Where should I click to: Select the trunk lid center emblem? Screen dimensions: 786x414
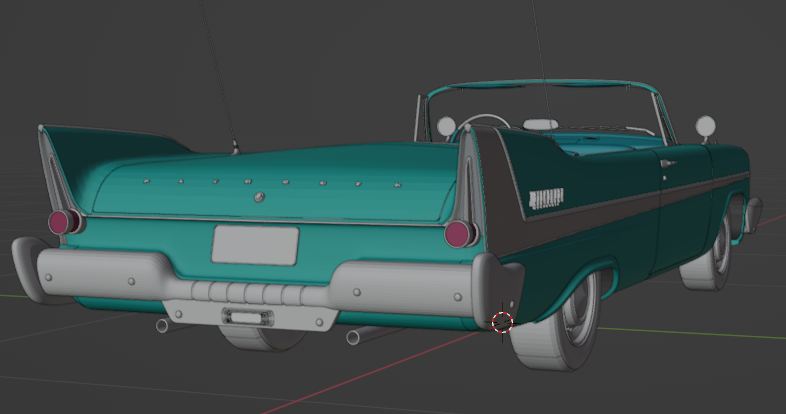coord(259,197)
